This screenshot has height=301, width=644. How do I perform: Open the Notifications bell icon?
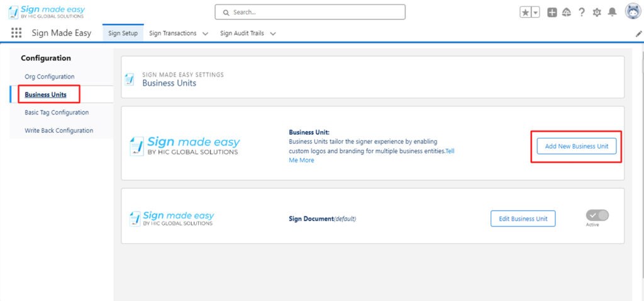pyautogui.click(x=612, y=13)
